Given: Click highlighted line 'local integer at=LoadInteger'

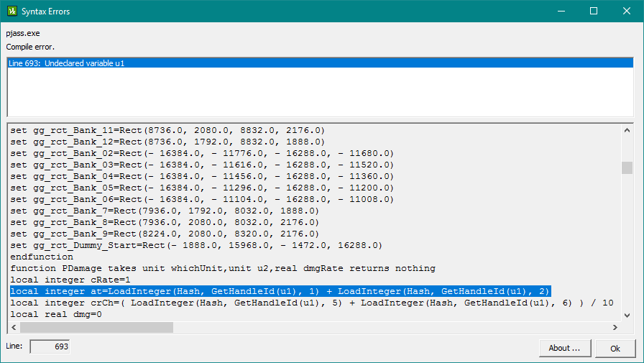Looking at the screenshot, I should click(280, 291).
